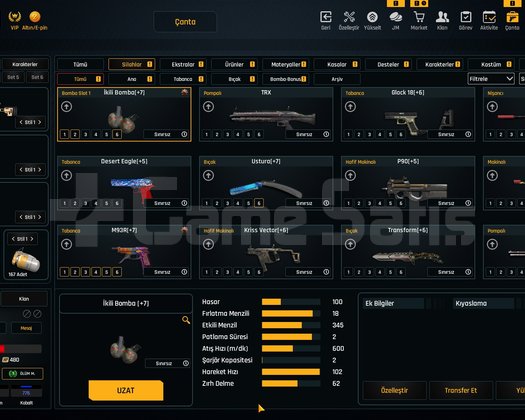The image size is (525, 420).
Task: Click info icon on Glock 18 card
Action: (x=468, y=134)
